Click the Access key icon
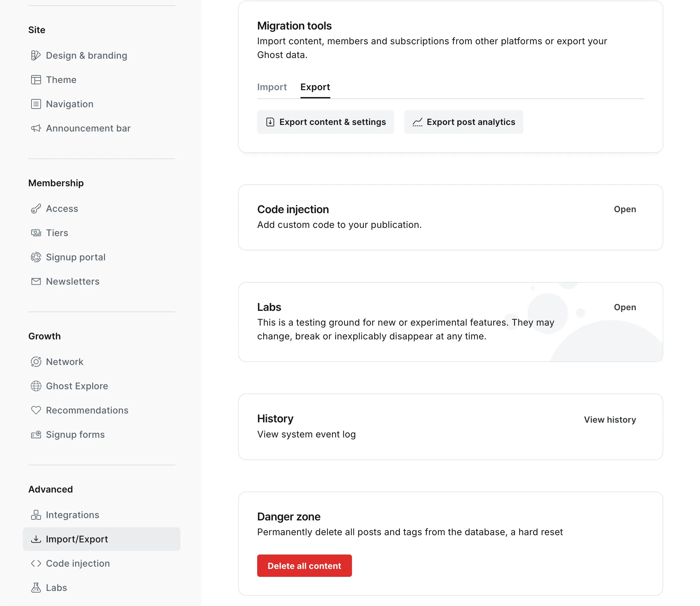The image size is (700, 606). point(36,209)
